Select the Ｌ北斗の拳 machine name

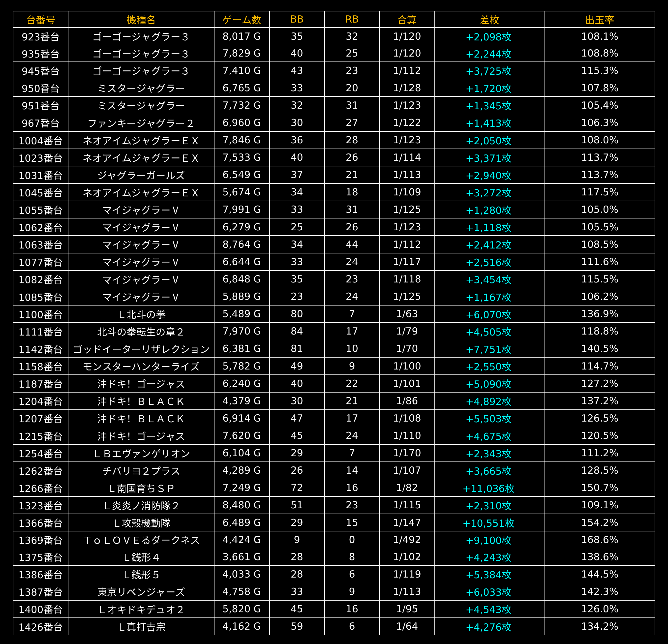pyautogui.click(x=141, y=314)
